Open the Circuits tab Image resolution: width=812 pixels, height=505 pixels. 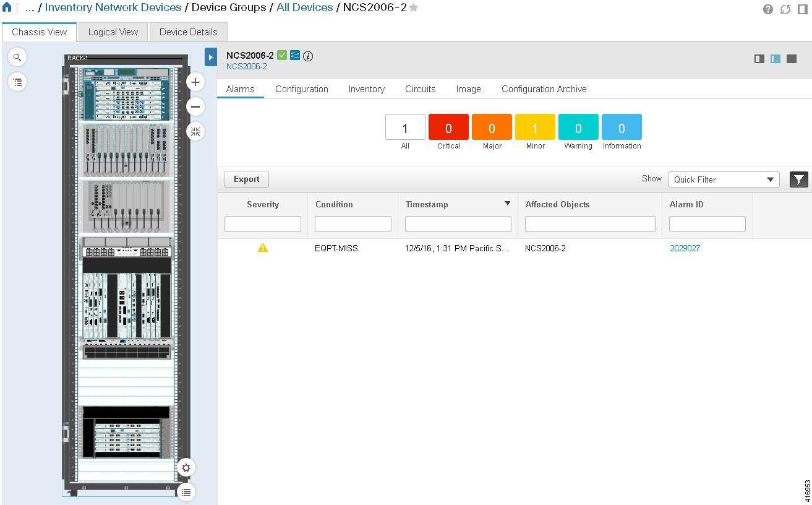[420, 88]
